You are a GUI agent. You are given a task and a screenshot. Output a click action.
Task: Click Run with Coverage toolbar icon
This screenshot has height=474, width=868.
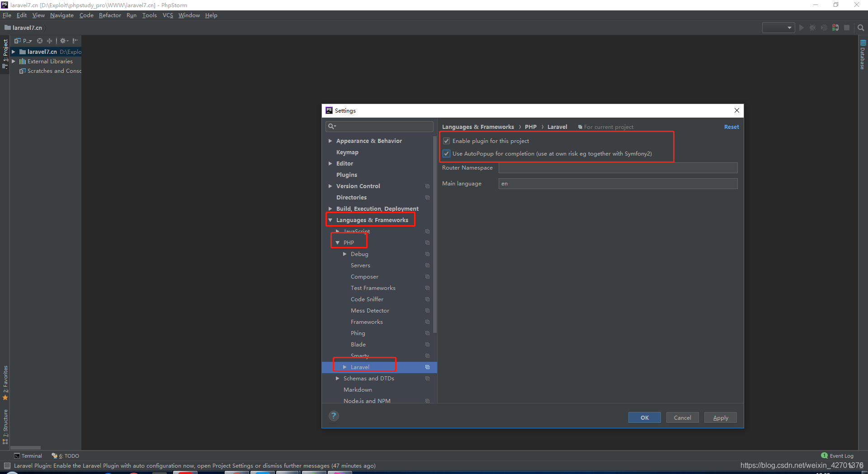coord(824,28)
